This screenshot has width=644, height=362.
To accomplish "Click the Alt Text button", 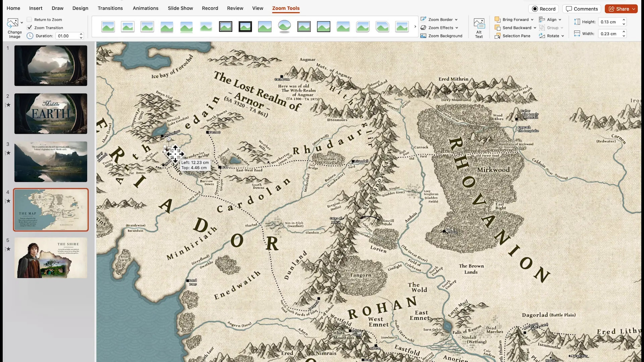I will pos(479,28).
